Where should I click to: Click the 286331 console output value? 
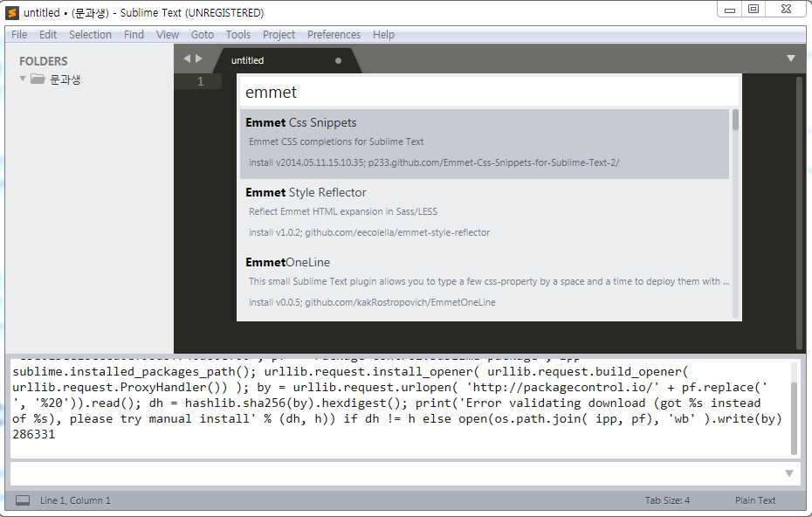coord(34,434)
